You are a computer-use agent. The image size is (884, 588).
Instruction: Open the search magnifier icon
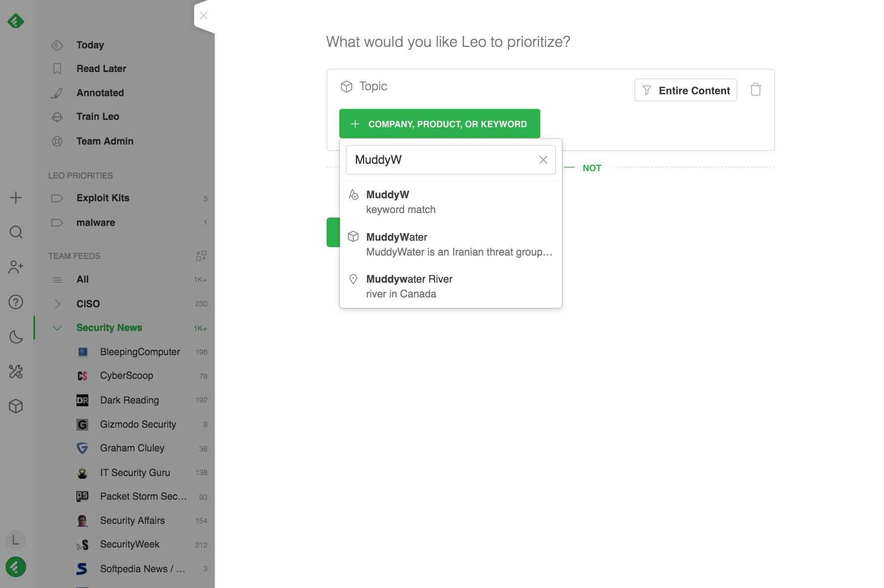pyautogui.click(x=16, y=232)
